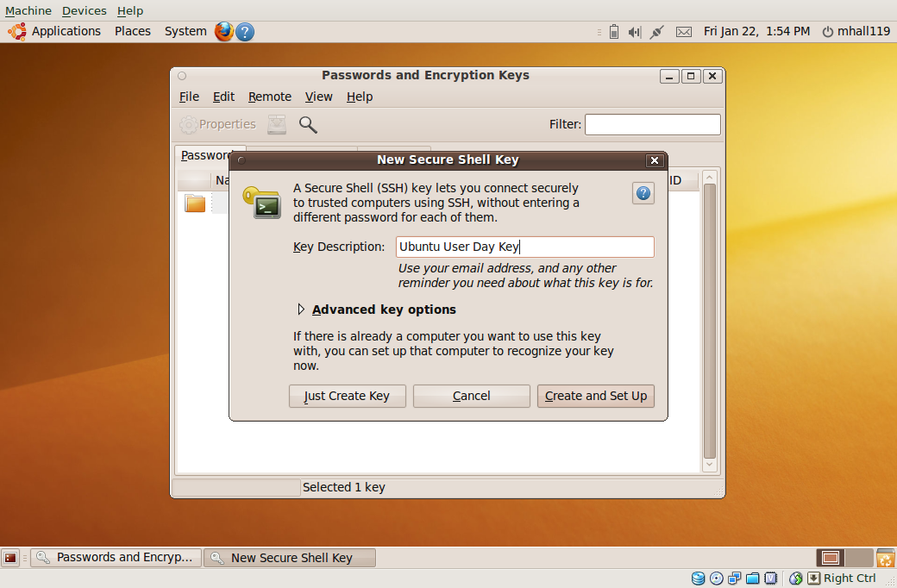897x588 pixels.
Task: Open the volume control in the top panel
Action: pos(633,31)
